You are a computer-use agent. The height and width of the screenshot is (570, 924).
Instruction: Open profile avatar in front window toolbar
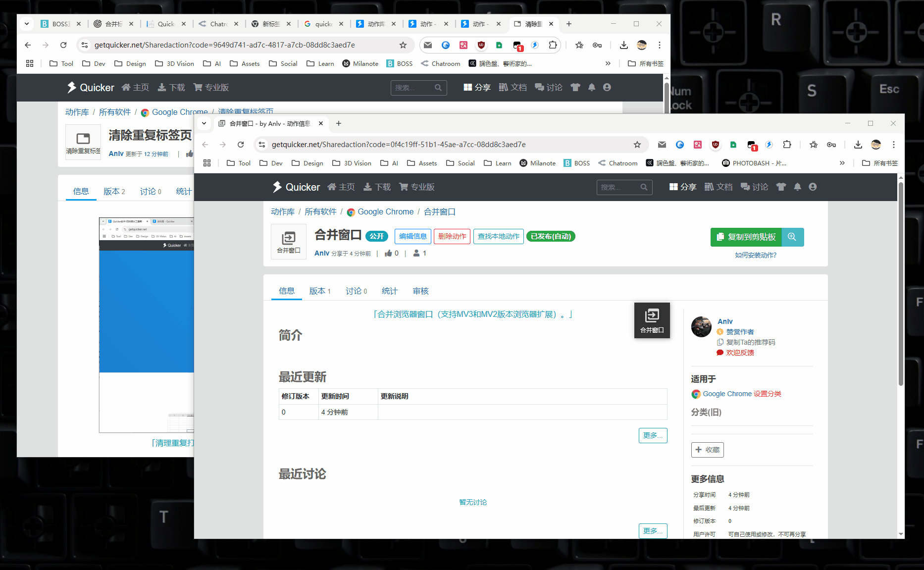[876, 145]
